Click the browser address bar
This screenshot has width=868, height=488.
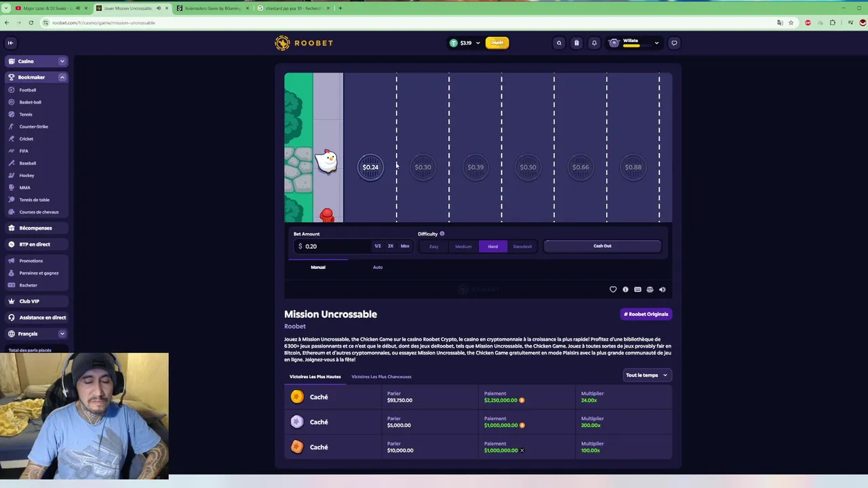click(x=407, y=22)
